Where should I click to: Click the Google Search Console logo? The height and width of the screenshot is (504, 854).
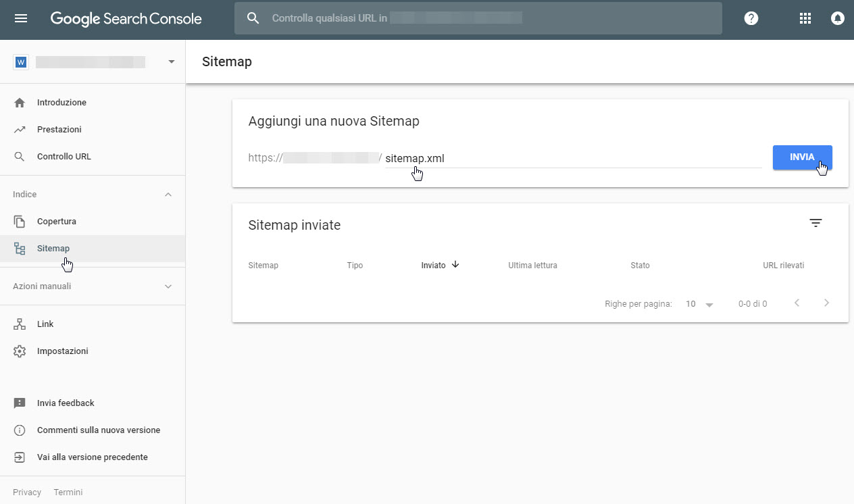click(126, 18)
